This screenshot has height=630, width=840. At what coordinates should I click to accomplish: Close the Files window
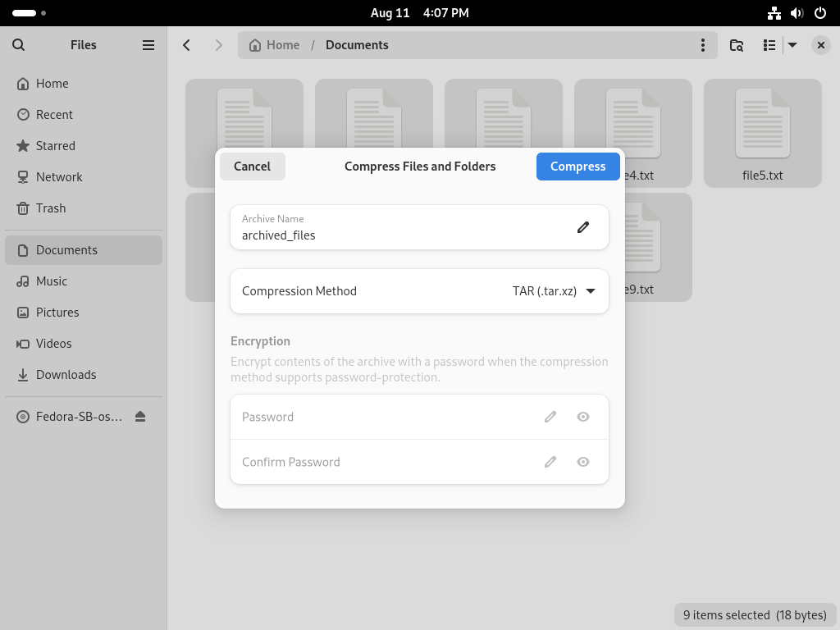tap(820, 45)
